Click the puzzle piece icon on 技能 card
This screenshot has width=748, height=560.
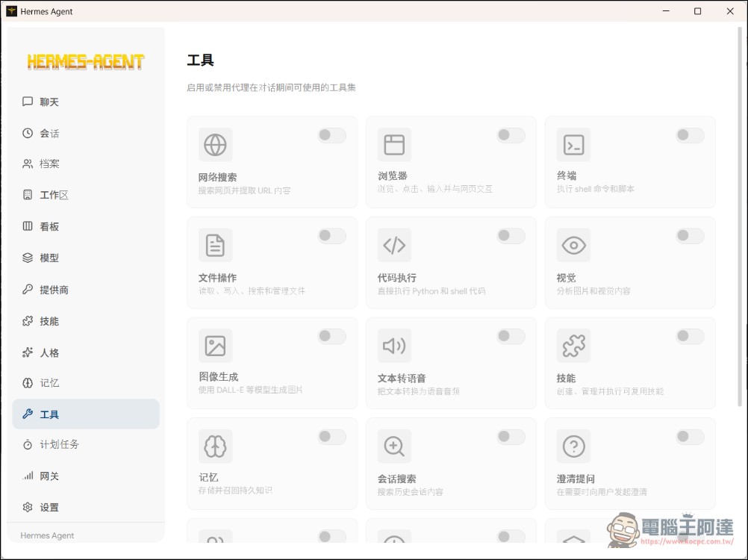573,346
